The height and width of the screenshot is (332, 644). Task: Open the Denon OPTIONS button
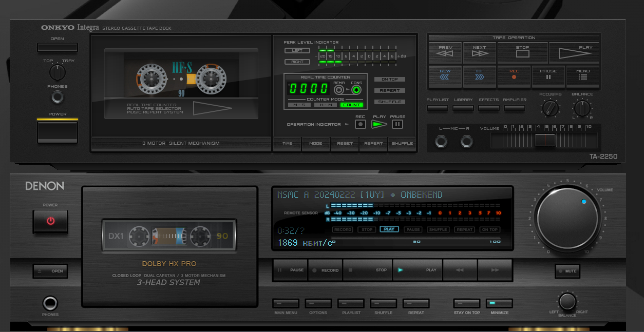pos(318,303)
